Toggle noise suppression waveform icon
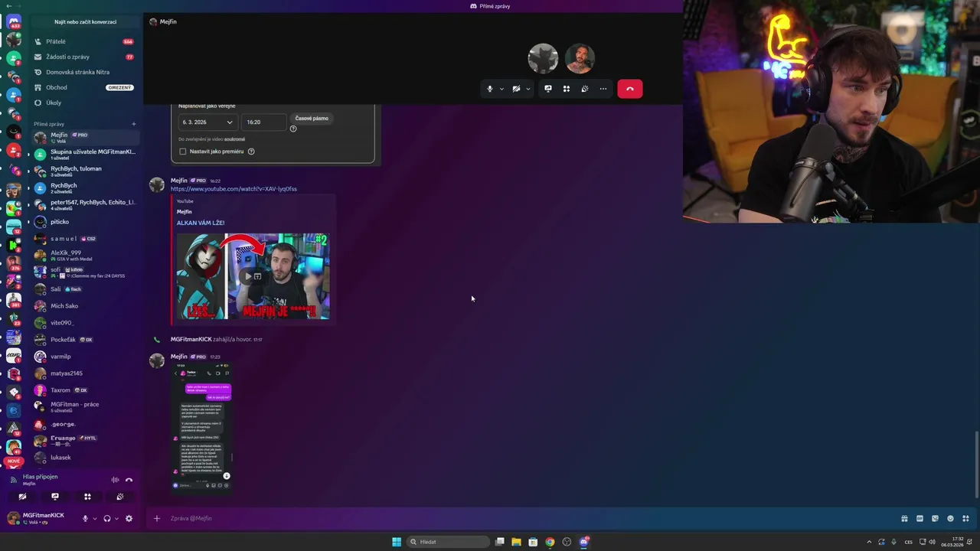The width and height of the screenshot is (980, 551). click(115, 480)
